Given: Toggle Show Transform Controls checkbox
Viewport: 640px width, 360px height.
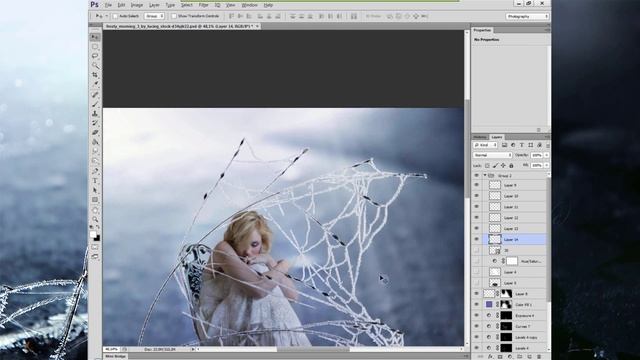Looking at the screenshot, I should tap(174, 16).
